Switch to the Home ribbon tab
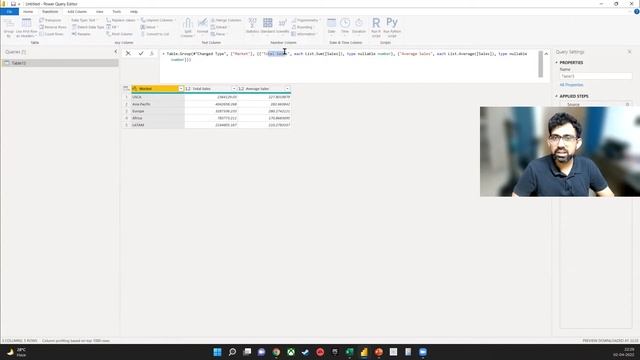 28,12
